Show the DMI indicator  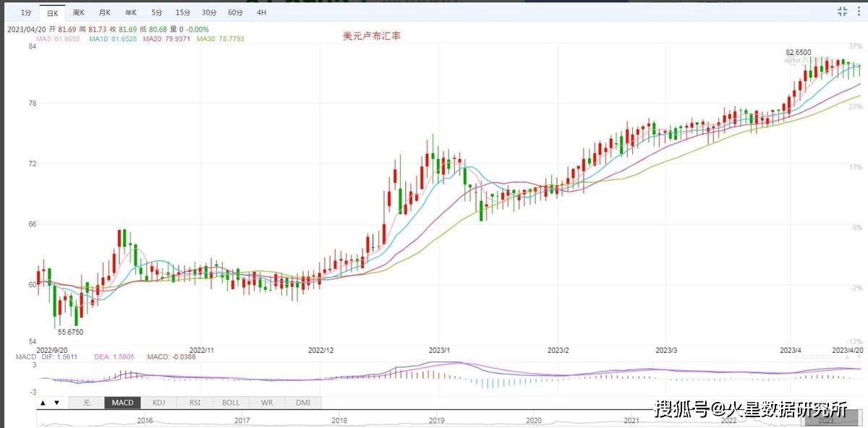303,403
